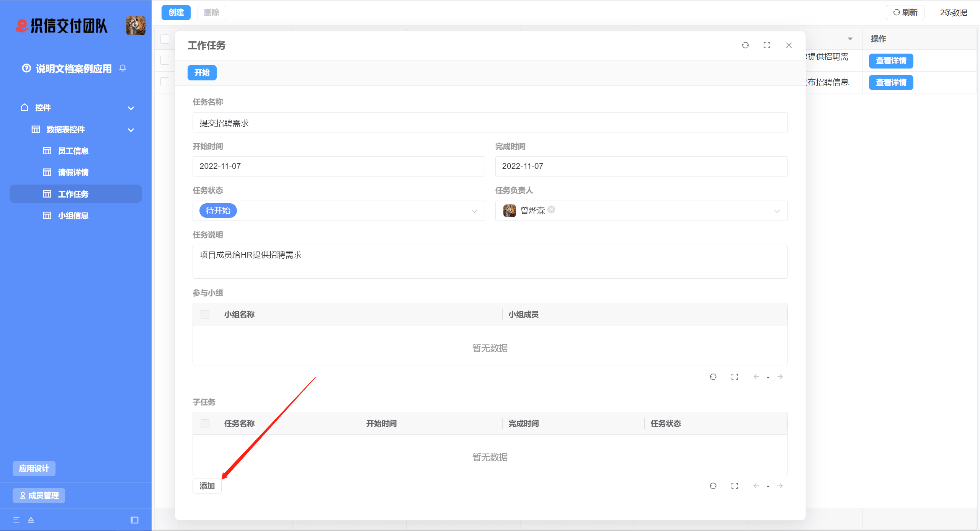Open 小组信息 in the sidebar
This screenshot has height=531, width=980.
pos(73,216)
